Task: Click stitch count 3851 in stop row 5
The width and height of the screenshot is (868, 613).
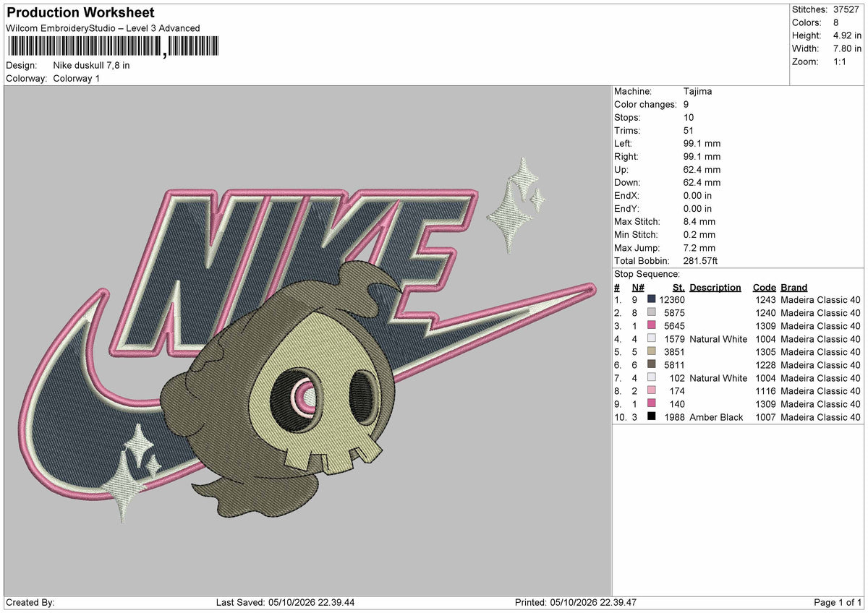Action: click(674, 352)
